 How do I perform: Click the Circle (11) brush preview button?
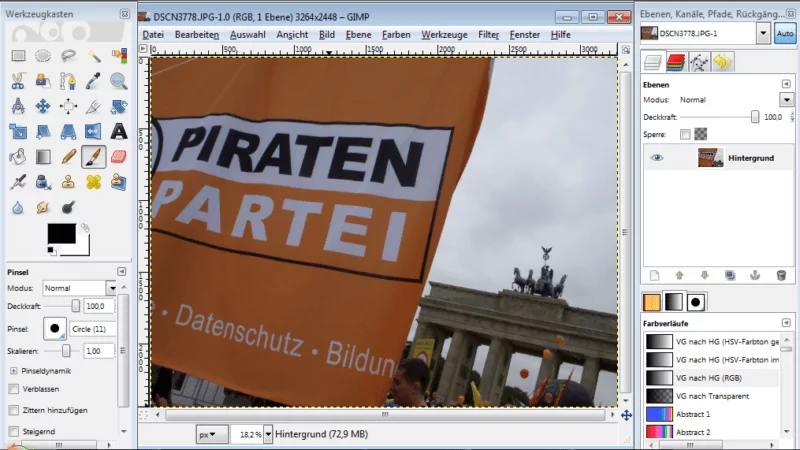(x=55, y=329)
